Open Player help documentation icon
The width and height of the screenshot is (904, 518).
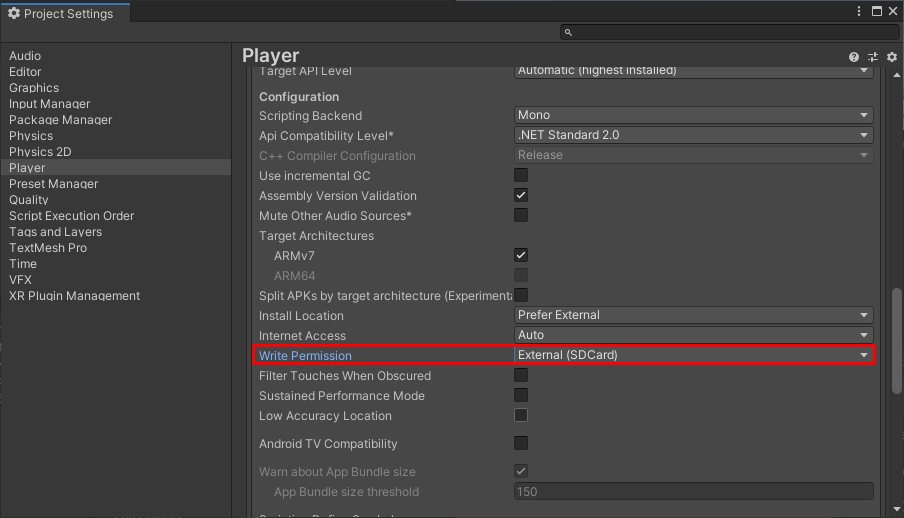(x=854, y=58)
